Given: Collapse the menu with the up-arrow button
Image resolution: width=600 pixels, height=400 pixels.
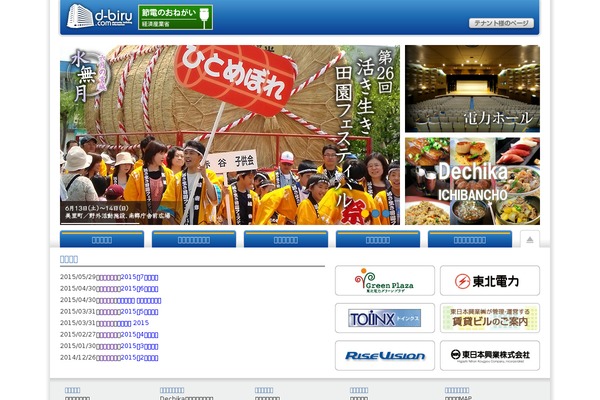Looking at the screenshot, I should tap(530, 240).
